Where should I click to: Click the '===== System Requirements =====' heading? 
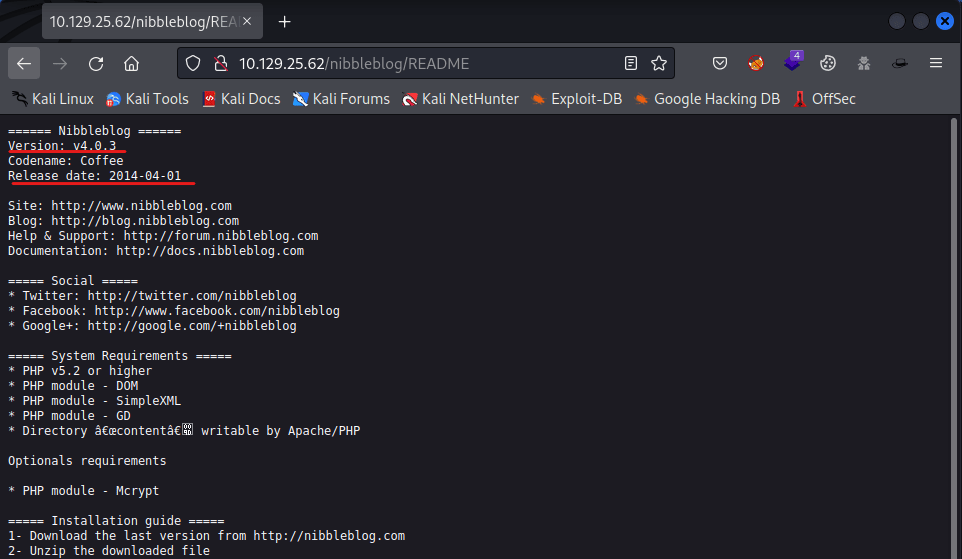(120, 356)
